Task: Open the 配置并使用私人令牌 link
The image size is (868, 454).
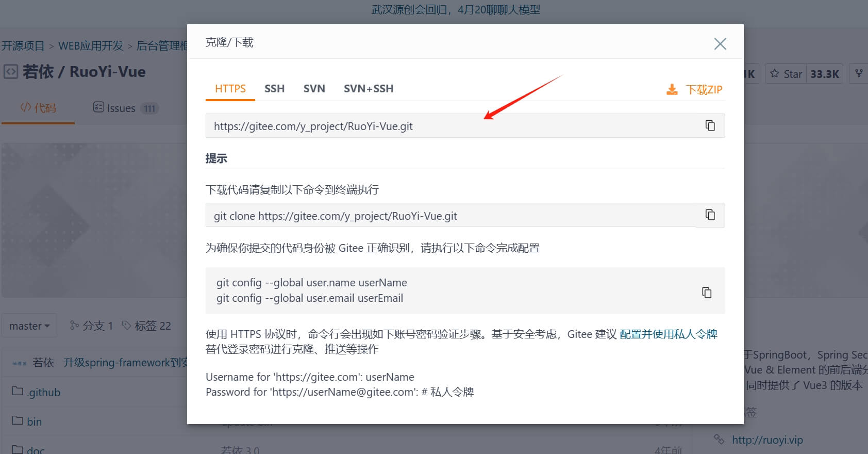Action: coord(669,334)
